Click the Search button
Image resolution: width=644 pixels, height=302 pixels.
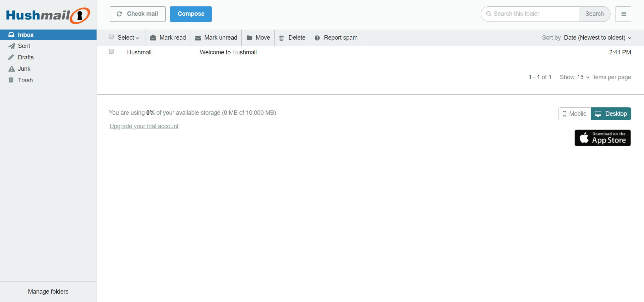[x=594, y=14]
